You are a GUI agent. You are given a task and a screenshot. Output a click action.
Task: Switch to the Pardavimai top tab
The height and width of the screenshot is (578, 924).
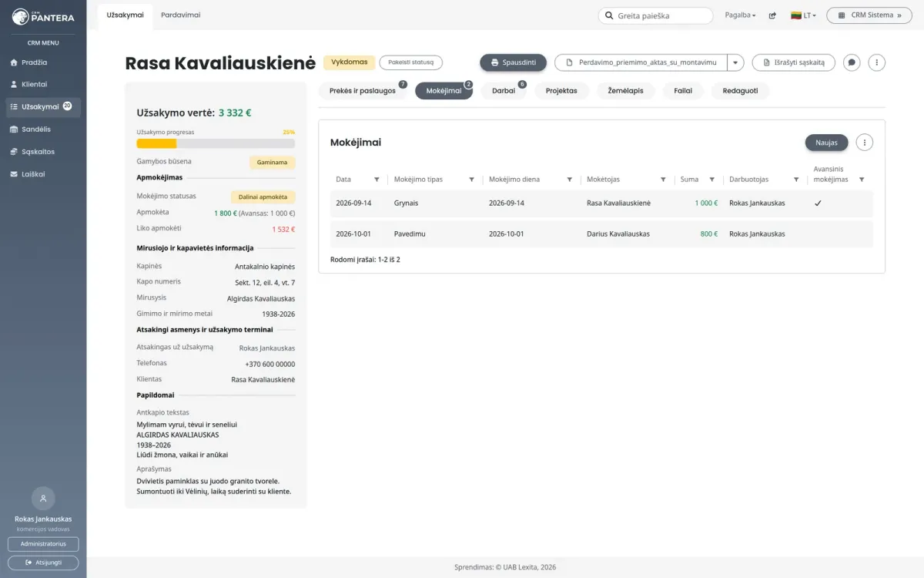tap(181, 15)
